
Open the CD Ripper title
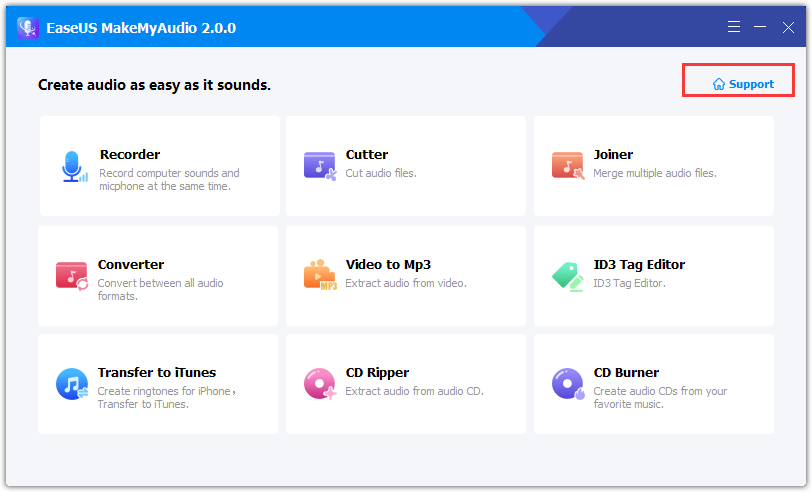click(x=377, y=372)
